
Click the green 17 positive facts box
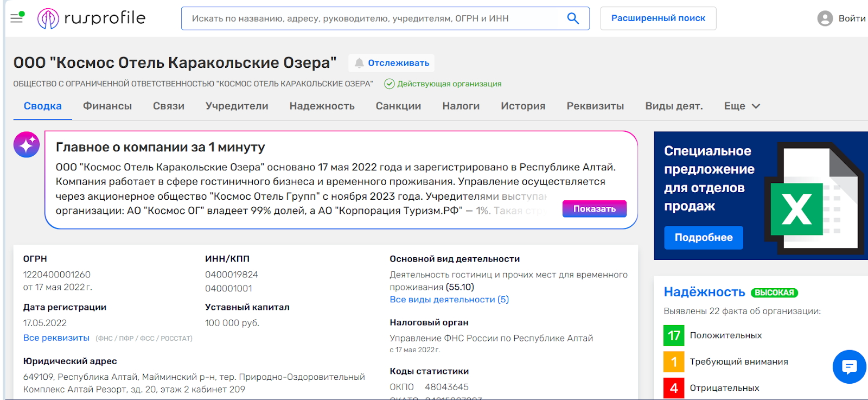point(674,335)
